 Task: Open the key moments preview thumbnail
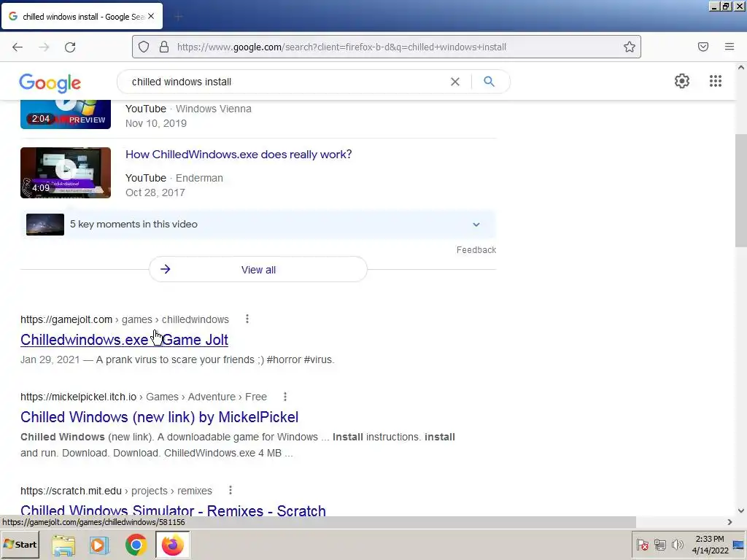coord(45,225)
